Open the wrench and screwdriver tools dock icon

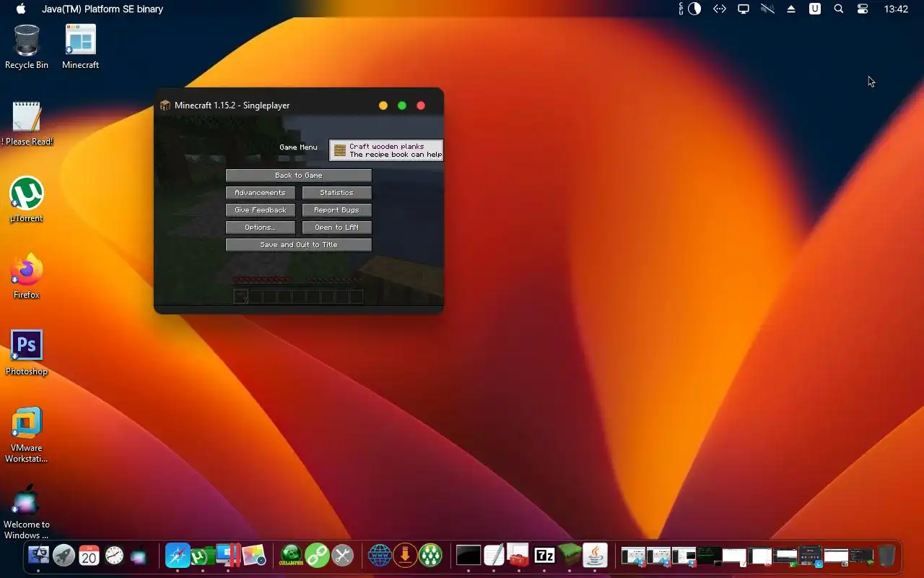342,556
